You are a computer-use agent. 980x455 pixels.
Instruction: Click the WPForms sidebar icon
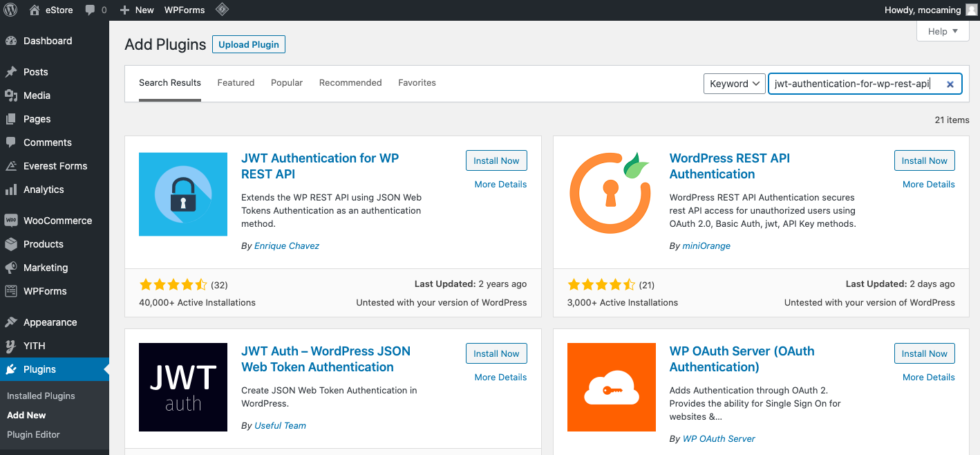coord(11,291)
